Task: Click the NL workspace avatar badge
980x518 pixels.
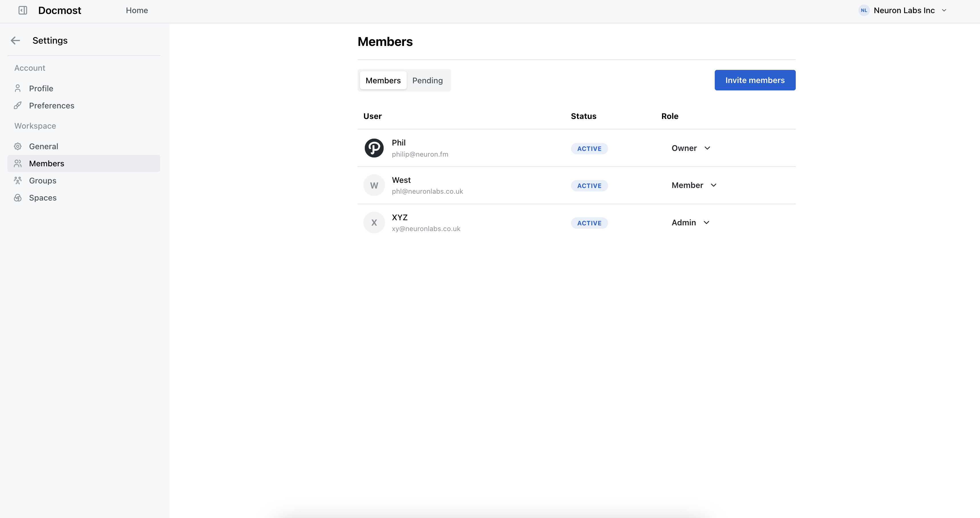Action: [x=864, y=10]
